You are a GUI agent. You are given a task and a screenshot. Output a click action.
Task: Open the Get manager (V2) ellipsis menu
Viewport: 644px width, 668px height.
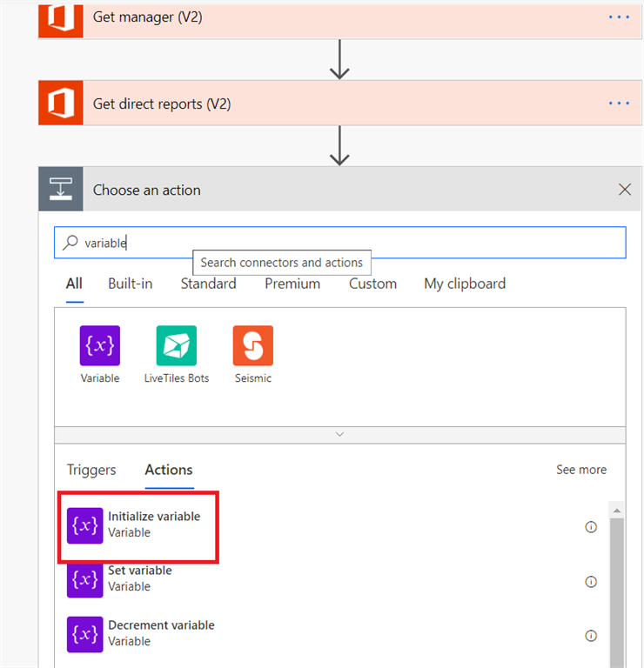click(x=619, y=17)
